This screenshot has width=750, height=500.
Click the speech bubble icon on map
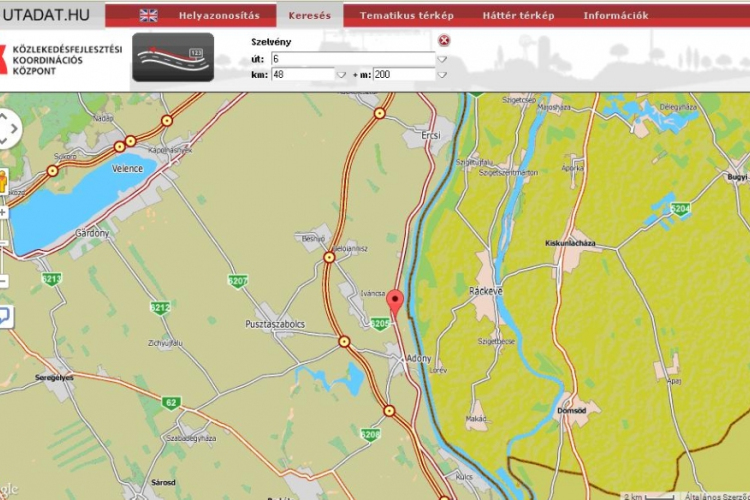coord(4,317)
